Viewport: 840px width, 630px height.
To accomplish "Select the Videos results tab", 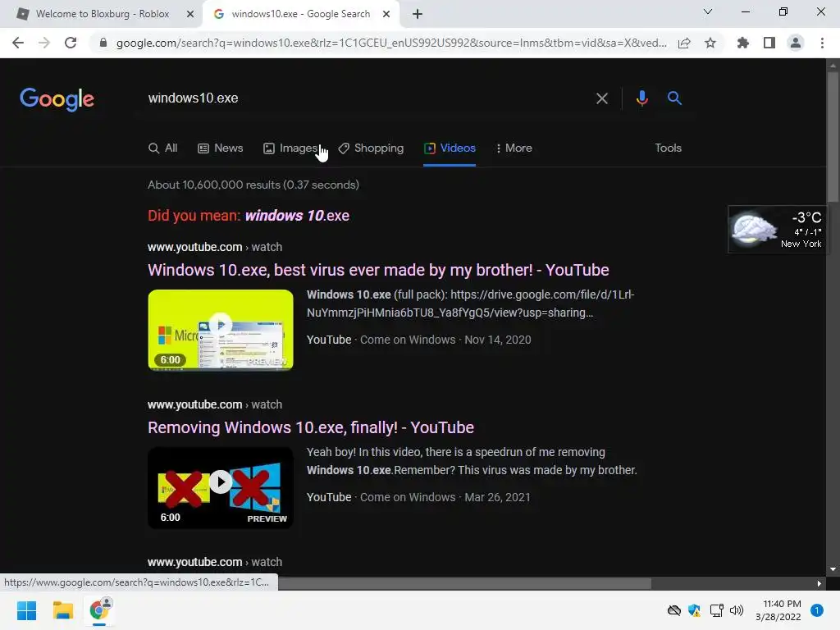I will 450,148.
